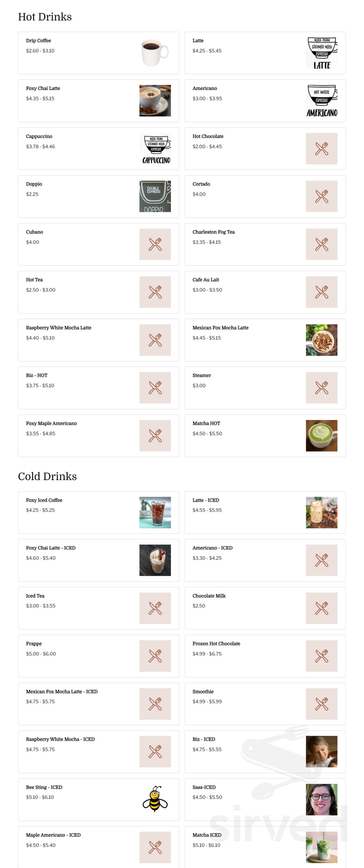Select the Smoothie menu entry
Viewport: 364px width, 868px height.
[265, 704]
